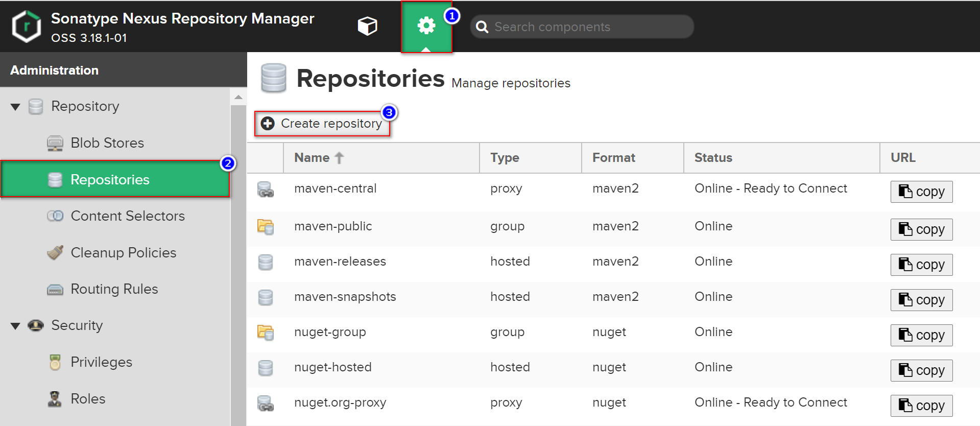Click the nuget format cell of nuget-hosted

tap(609, 367)
